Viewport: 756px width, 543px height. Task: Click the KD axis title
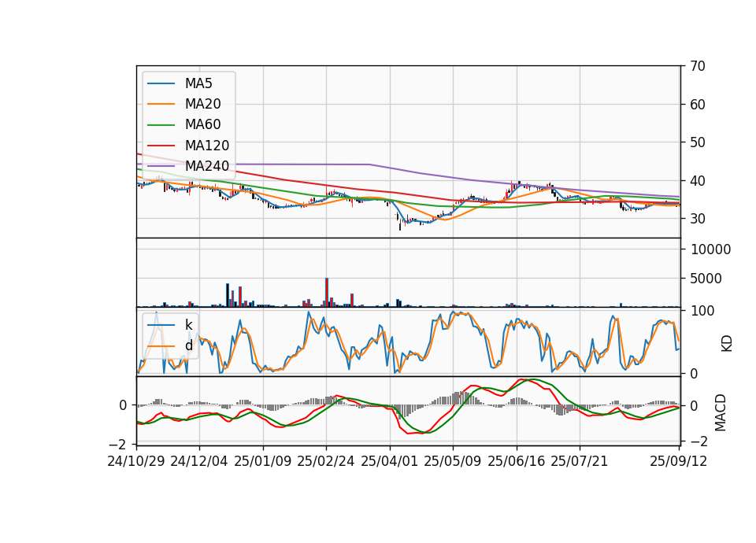726,344
